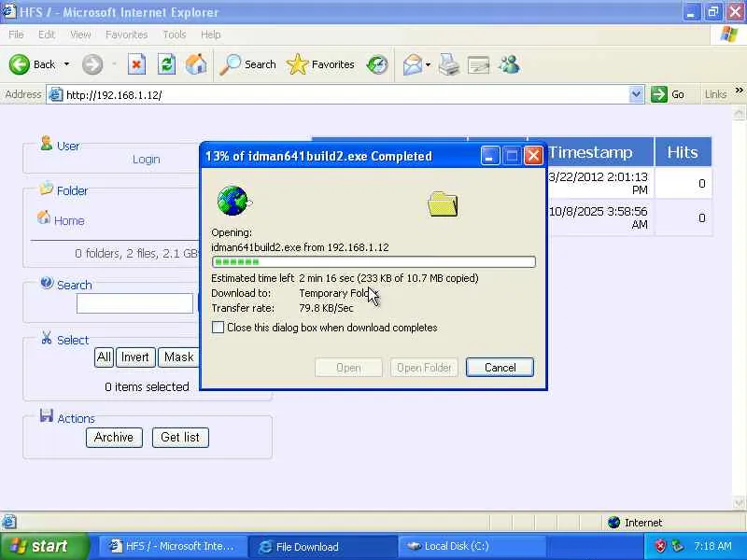Open History with the clock icon
This screenshot has height=560, width=747.
[x=377, y=64]
